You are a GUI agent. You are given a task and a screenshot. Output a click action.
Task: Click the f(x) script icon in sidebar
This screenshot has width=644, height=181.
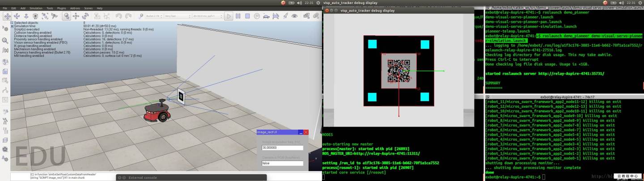pyautogui.click(x=5, y=50)
